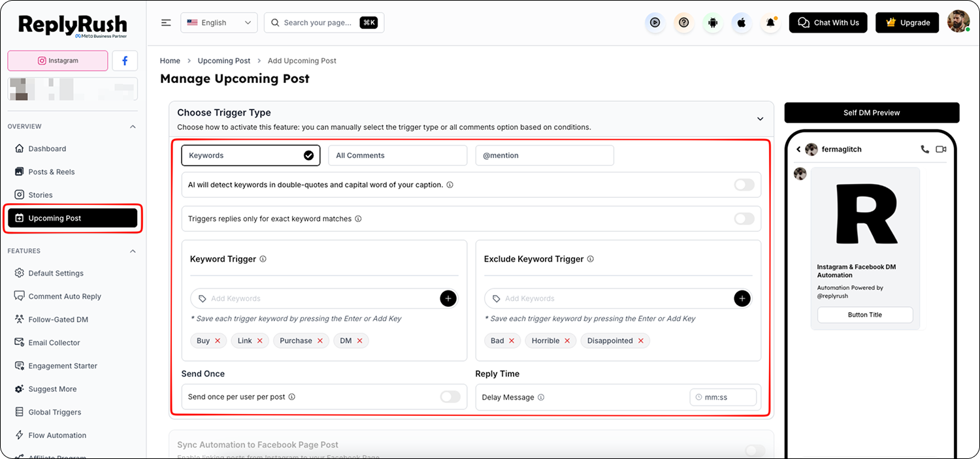Viewport: 980px width, 459px height.
Task: Collapse the OVERVIEW sidebar section
Action: tap(133, 127)
